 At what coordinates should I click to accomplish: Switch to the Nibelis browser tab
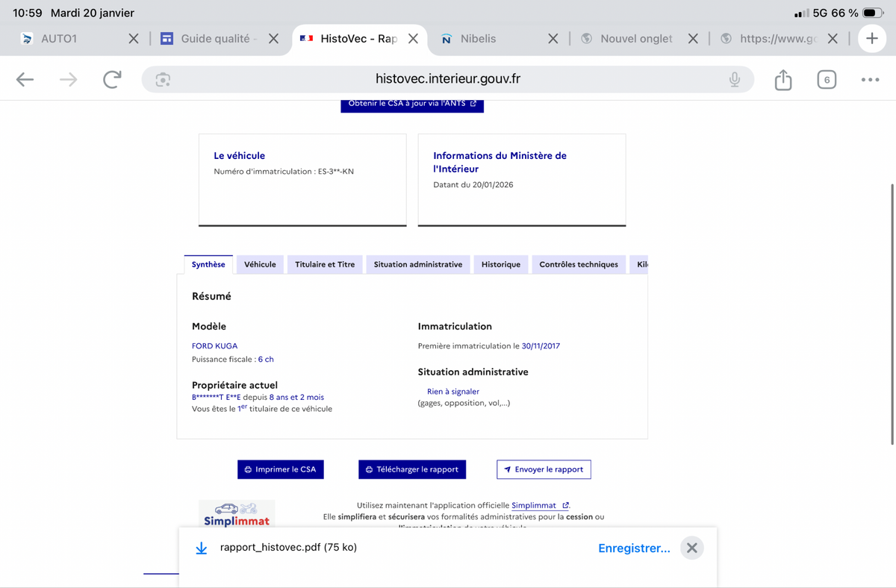[478, 39]
